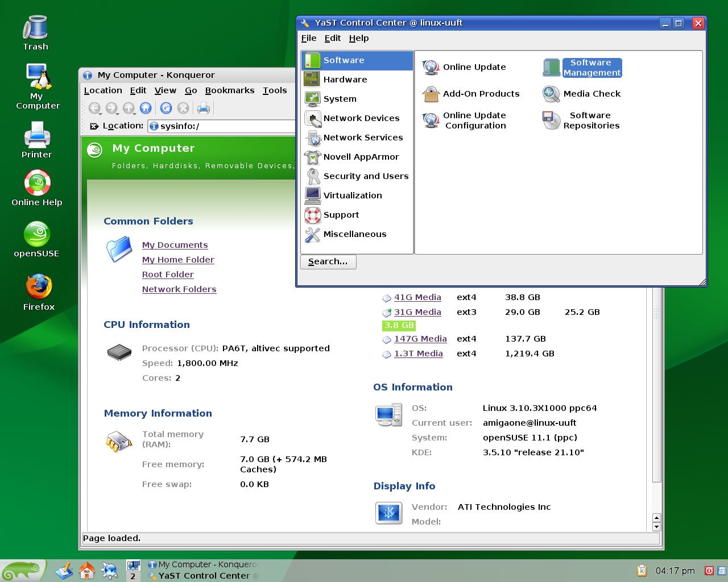Open My Documents link
This screenshot has width=728, height=582.
[x=175, y=245]
